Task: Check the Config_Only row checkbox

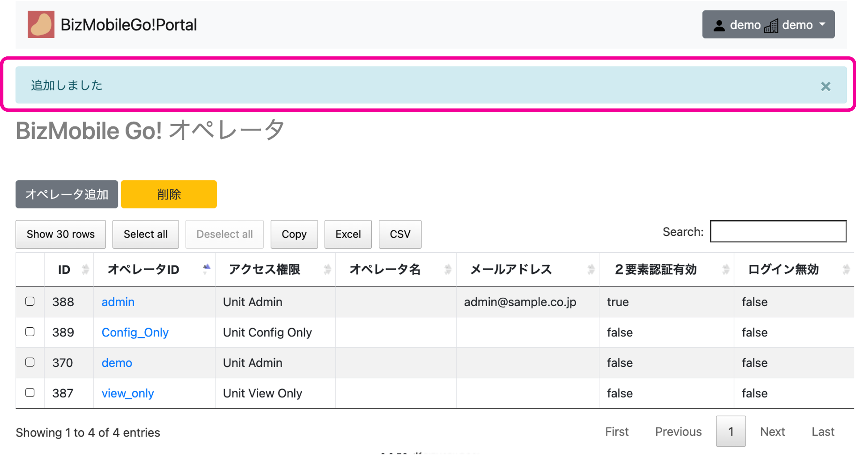Action: [x=30, y=332]
